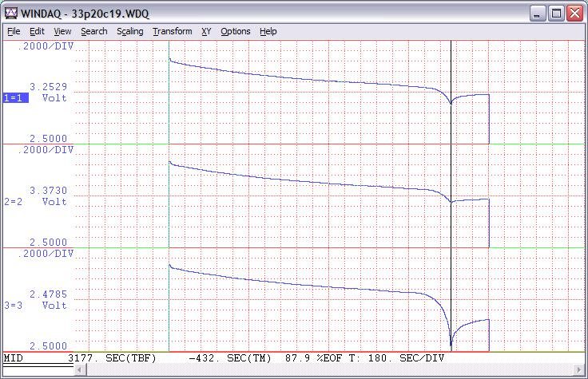This screenshot has height=379, width=588.
Task: Click the left scroll arrow on horizontal scrollbar
Action: point(80,370)
